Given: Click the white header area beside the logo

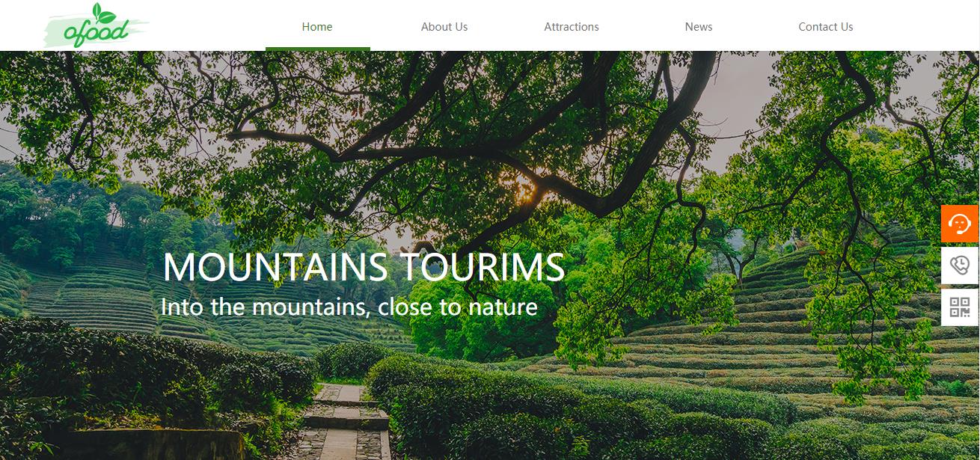Looking at the screenshot, I should tap(206, 26).
